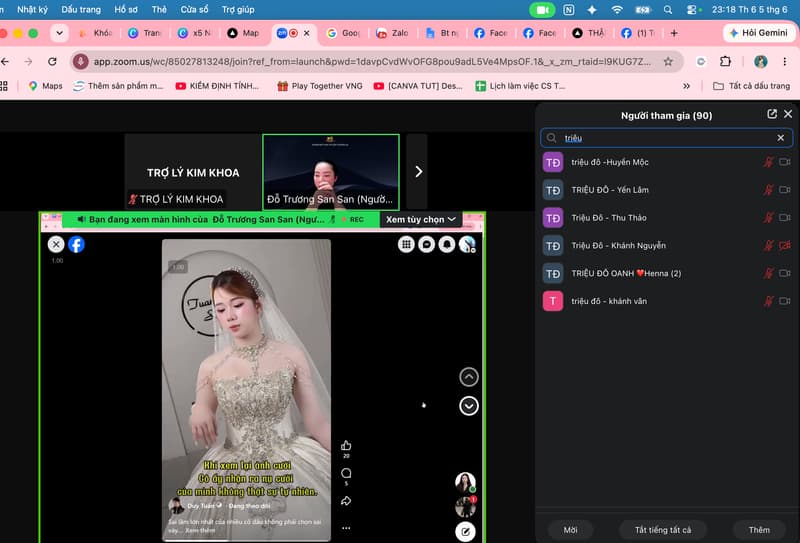Toggle video for TRIỆU ĐÔ - Yến Lâm
The width and height of the screenshot is (800, 543).
tap(785, 190)
